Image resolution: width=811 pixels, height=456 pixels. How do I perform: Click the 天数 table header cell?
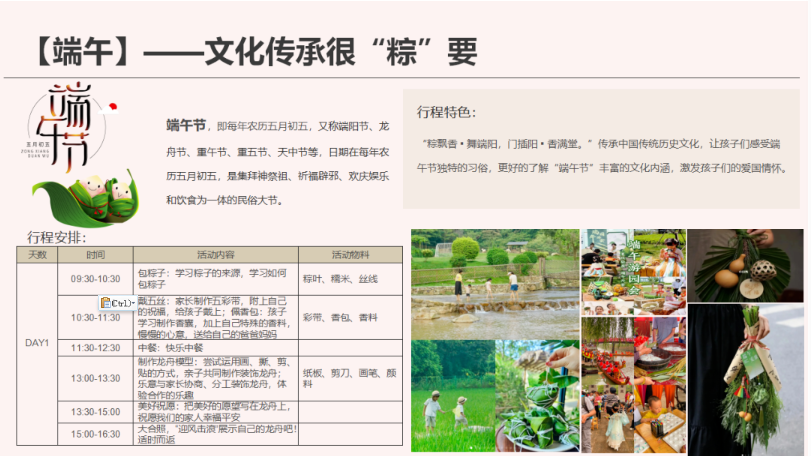pos(37,254)
